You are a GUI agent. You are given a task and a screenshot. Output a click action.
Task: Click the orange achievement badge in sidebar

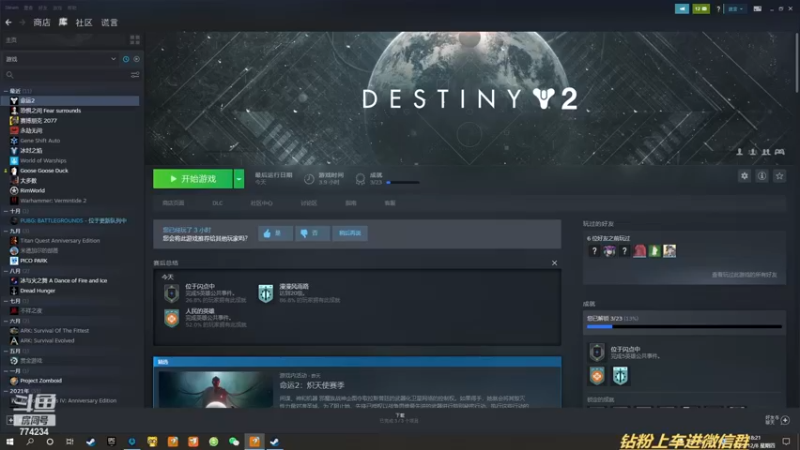click(597, 376)
